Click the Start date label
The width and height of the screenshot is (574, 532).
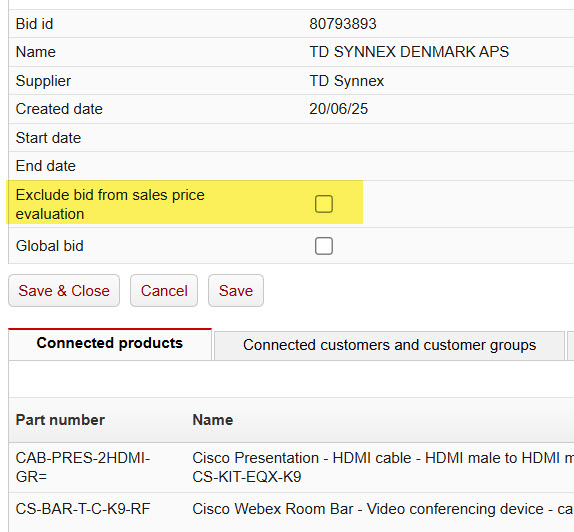48,138
